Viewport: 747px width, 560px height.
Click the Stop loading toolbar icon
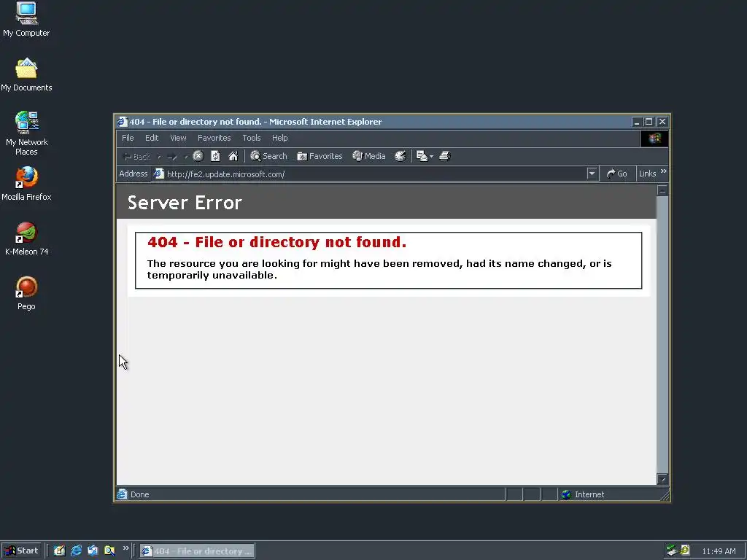coord(198,156)
